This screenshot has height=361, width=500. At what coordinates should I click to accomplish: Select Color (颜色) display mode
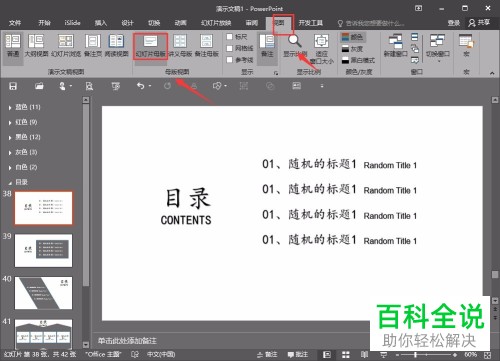click(353, 37)
